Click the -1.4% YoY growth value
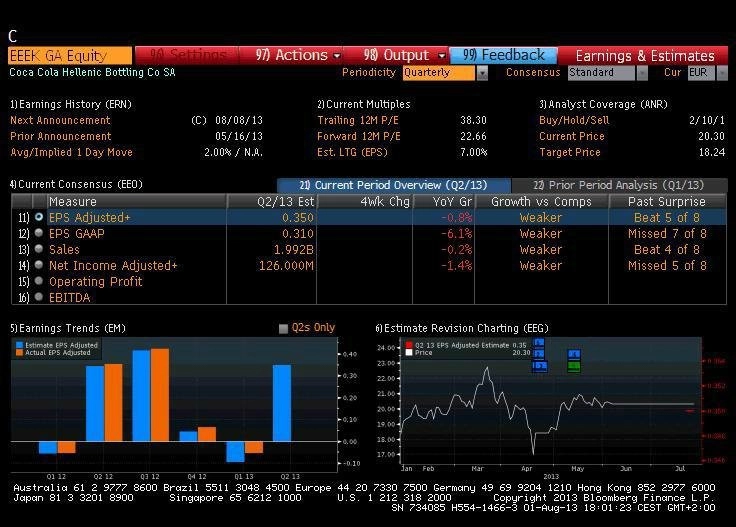 (457, 266)
